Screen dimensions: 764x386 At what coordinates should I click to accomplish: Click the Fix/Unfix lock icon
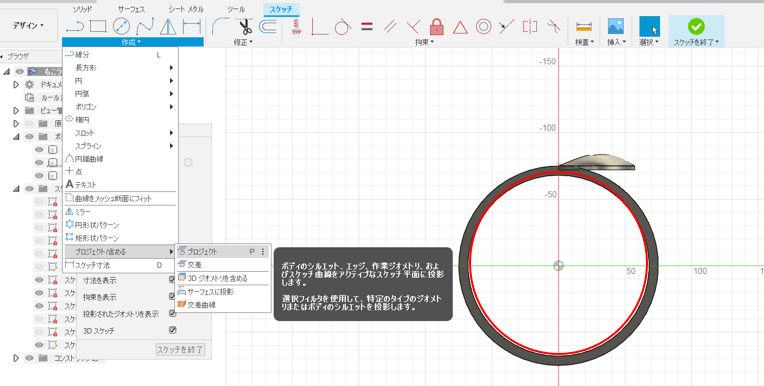coord(437,26)
